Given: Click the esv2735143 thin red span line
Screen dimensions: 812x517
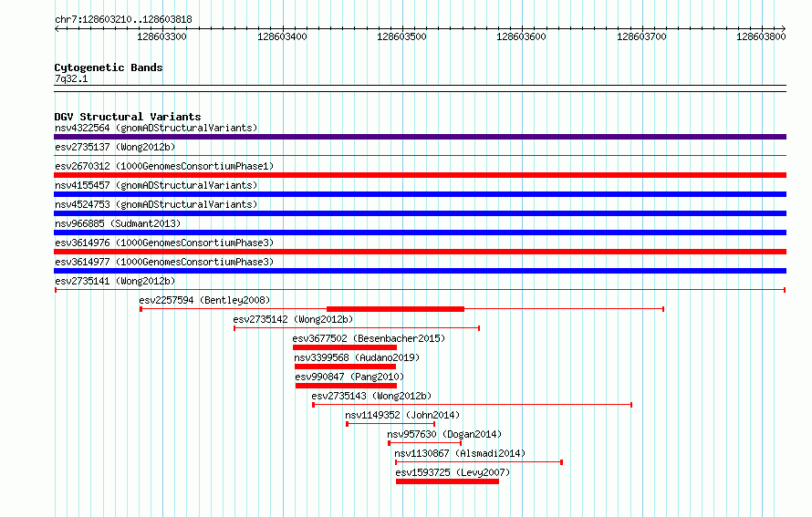Looking at the screenshot, I should [473, 405].
